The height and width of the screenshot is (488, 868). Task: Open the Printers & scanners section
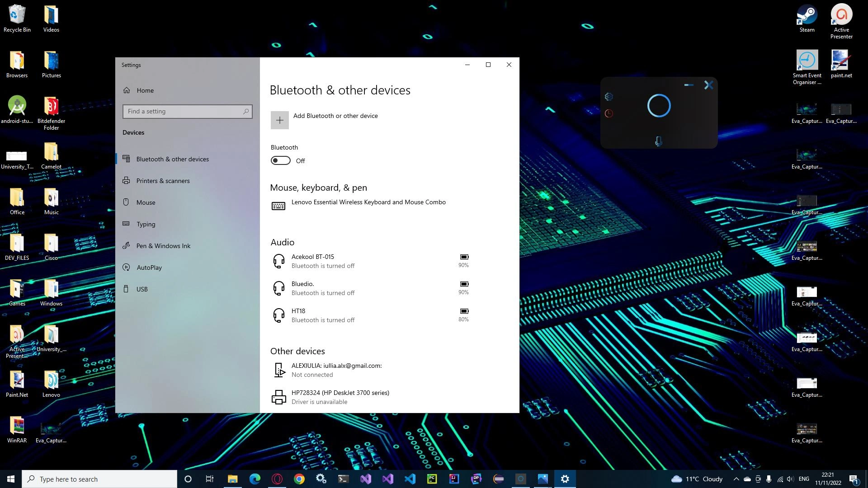(188, 181)
